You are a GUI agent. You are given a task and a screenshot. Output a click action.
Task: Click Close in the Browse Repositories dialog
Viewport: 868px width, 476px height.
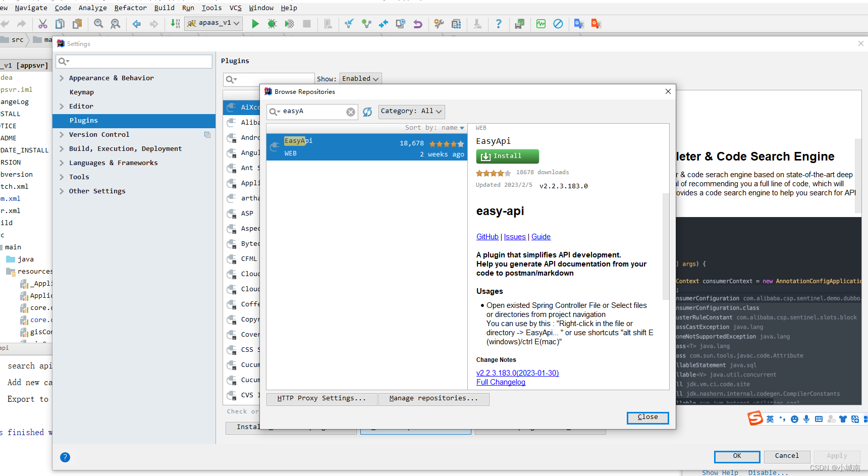(647, 417)
